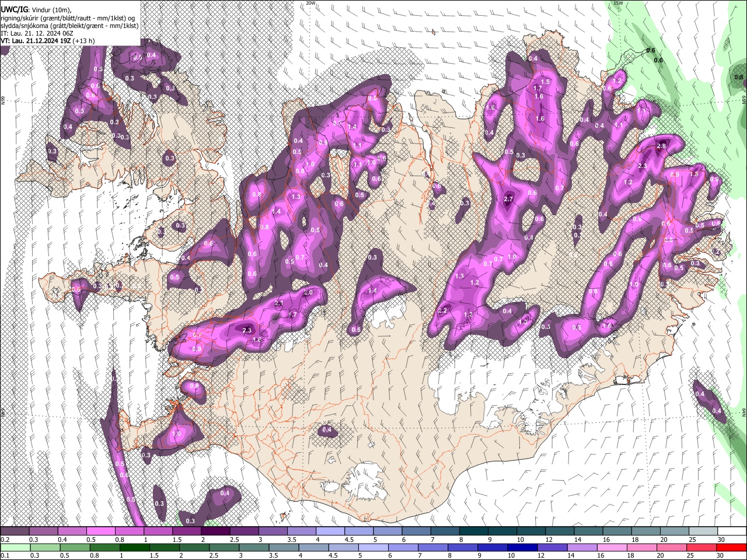Click the 2.0 snowfall value on the map
This screenshot has height=560, width=747.
[308, 292]
